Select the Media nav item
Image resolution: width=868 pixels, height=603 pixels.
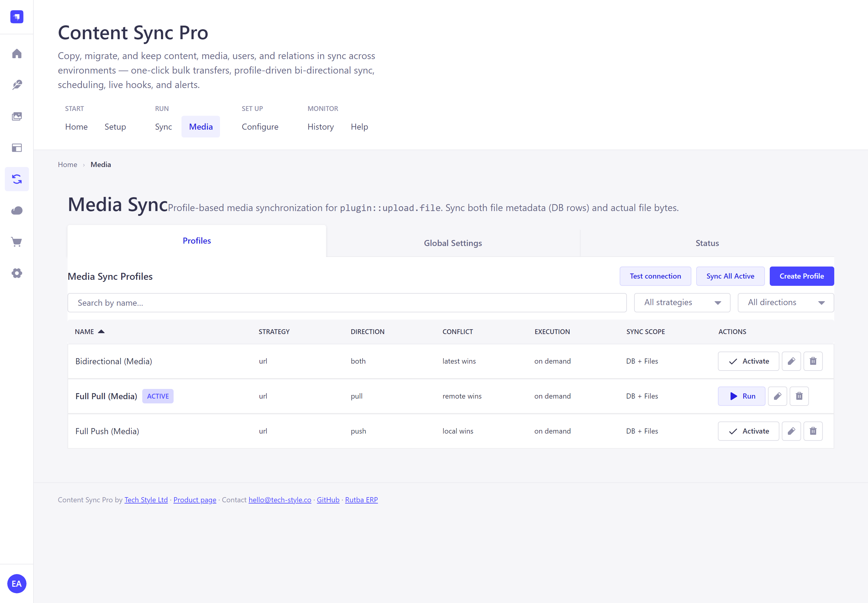(x=200, y=127)
